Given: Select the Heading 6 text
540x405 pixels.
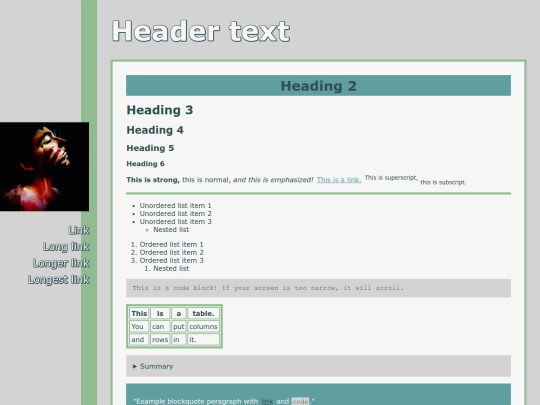Looking at the screenshot, I should click(145, 164).
